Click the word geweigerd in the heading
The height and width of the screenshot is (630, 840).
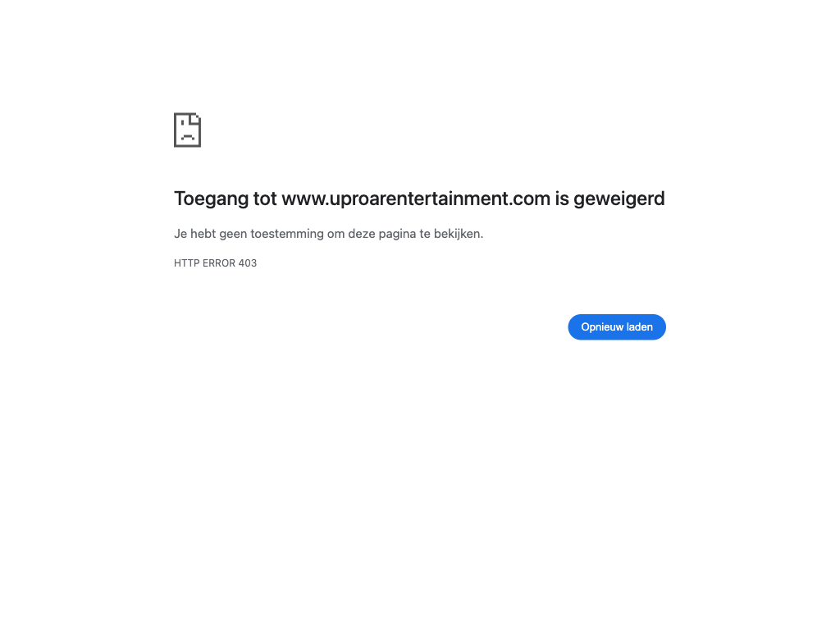pos(619,199)
